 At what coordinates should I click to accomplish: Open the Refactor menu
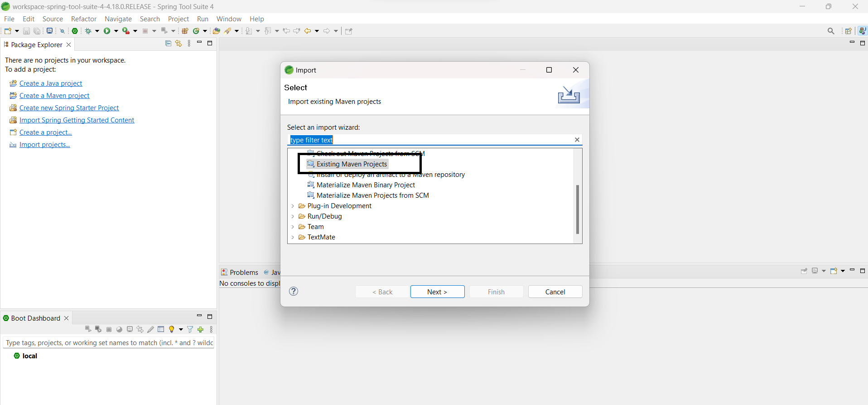click(x=84, y=19)
